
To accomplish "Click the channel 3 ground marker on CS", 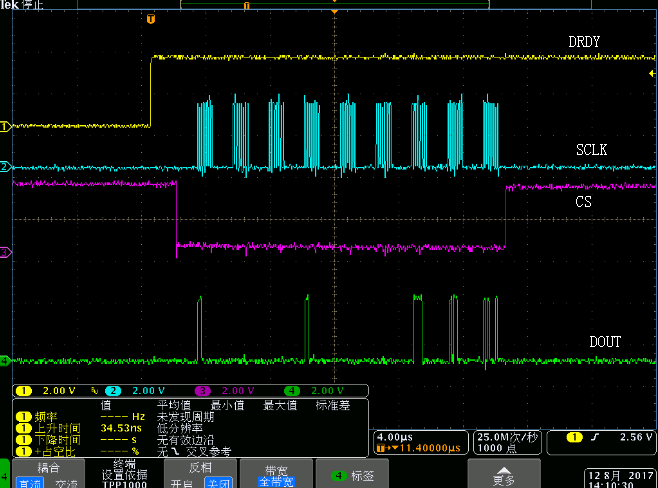I will 5,252.
